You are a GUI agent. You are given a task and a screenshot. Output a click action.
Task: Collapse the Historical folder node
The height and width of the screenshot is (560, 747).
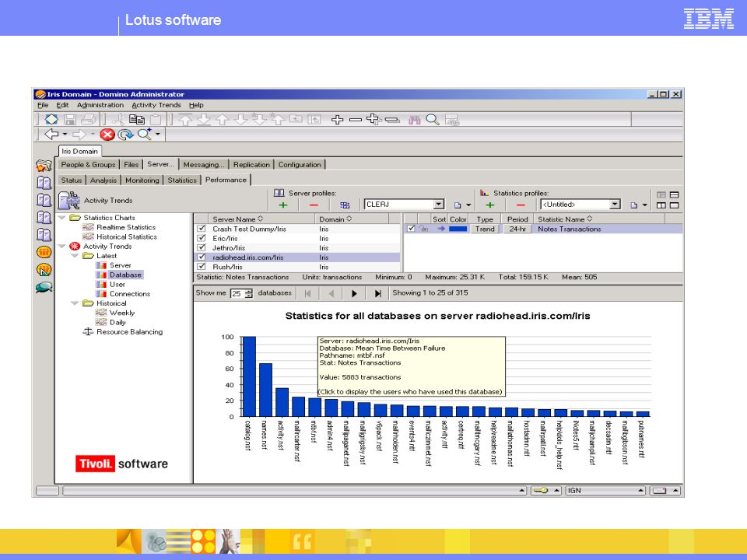(x=75, y=303)
